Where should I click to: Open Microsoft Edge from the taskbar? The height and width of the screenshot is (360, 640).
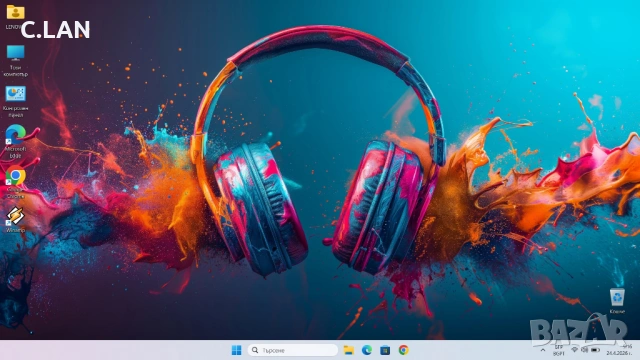click(367, 350)
